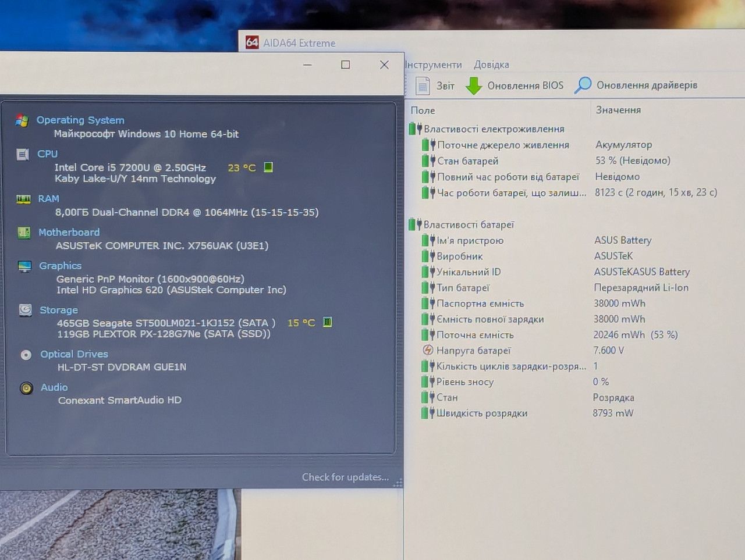Viewport: 745px width, 560px height.
Task: Open Оновлення драйверів driver update search
Action: click(636, 85)
